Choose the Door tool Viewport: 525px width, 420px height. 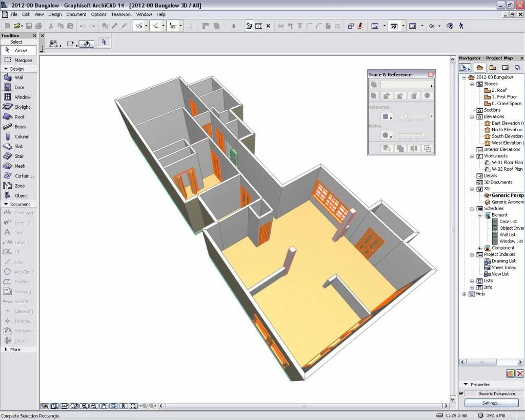click(18, 87)
